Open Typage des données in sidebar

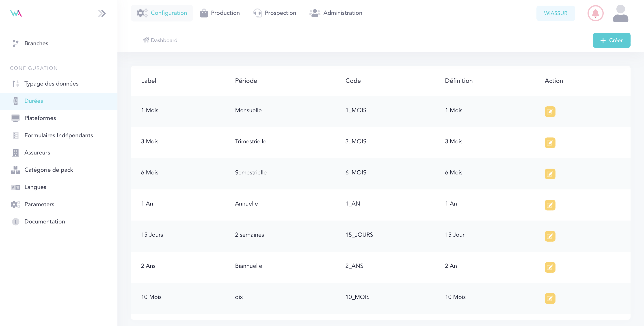51,84
